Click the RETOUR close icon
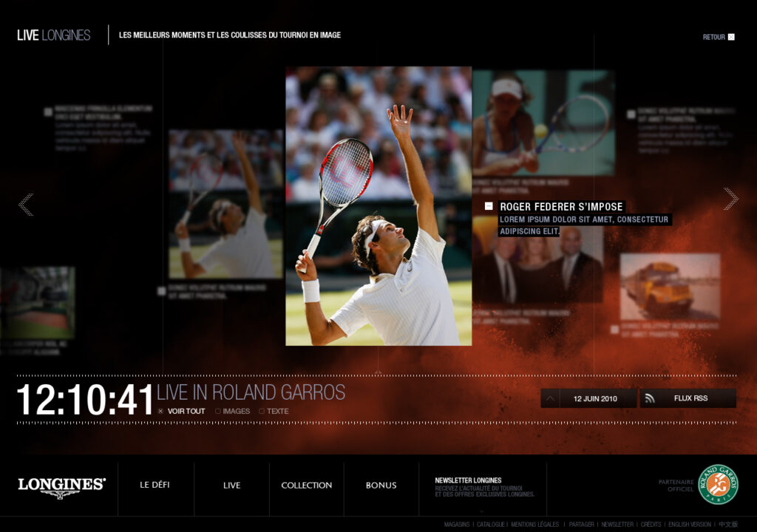Viewport: 757px width, 532px height. pyautogui.click(x=731, y=37)
